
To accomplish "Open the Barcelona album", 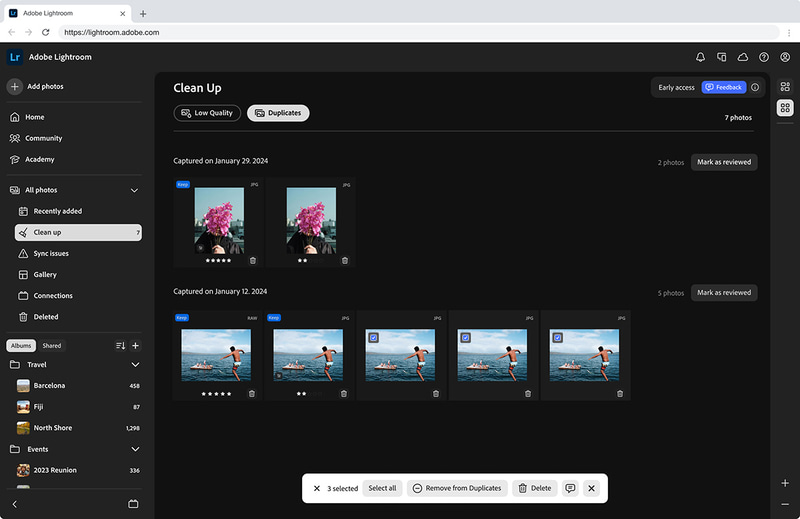I will click(78, 386).
